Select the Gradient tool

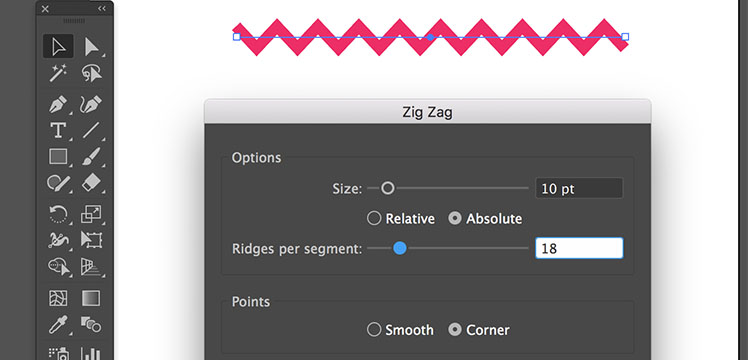point(91,298)
